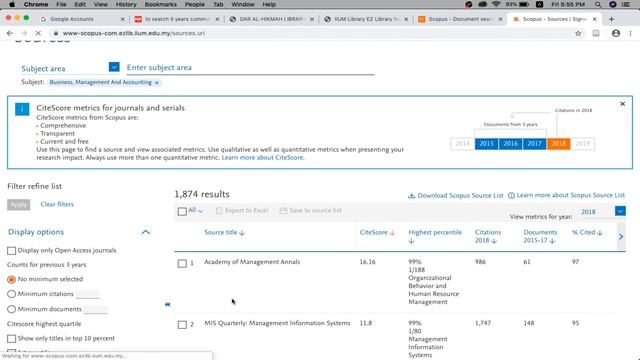Check Show only titles in top 10 percent

[x=11, y=339]
